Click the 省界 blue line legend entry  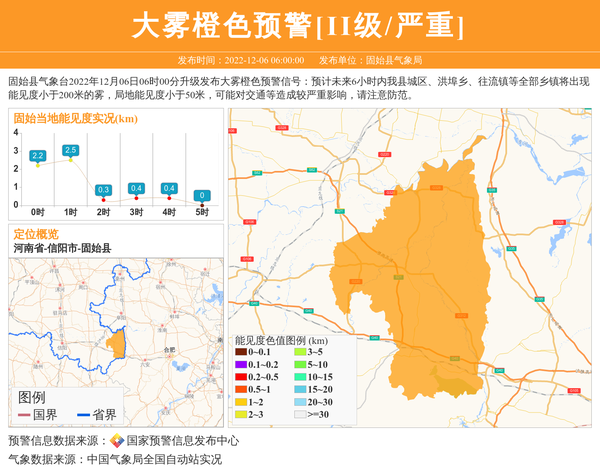pyautogui.click(x=96, y=415)
